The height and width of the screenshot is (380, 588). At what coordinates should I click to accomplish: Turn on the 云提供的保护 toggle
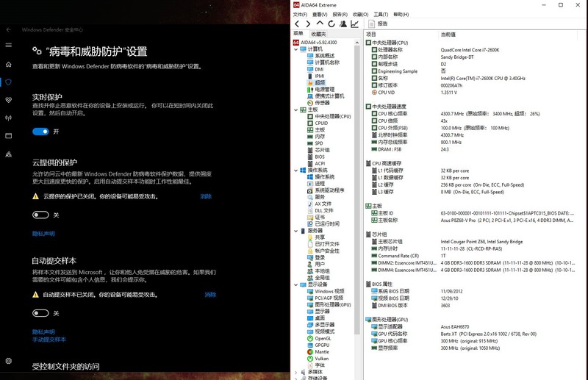[x=40, y=215]
